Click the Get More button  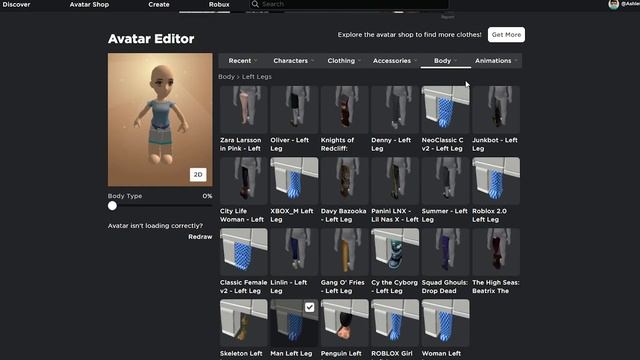pos(507,35)
